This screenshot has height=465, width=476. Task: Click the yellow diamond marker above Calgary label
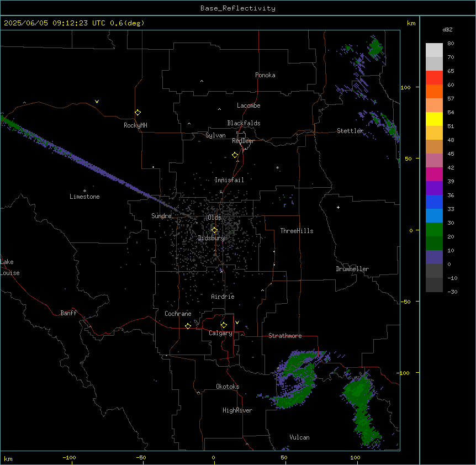point(224,325)
